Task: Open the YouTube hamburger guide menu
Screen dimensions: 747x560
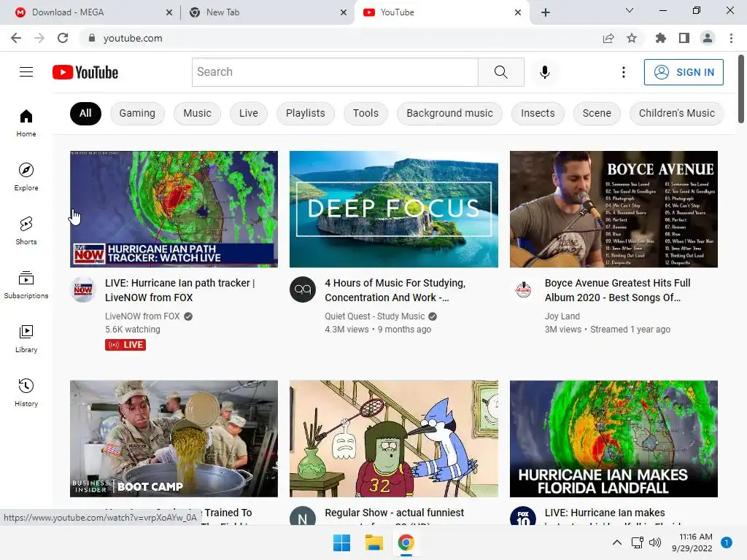Action: (26, 72)
